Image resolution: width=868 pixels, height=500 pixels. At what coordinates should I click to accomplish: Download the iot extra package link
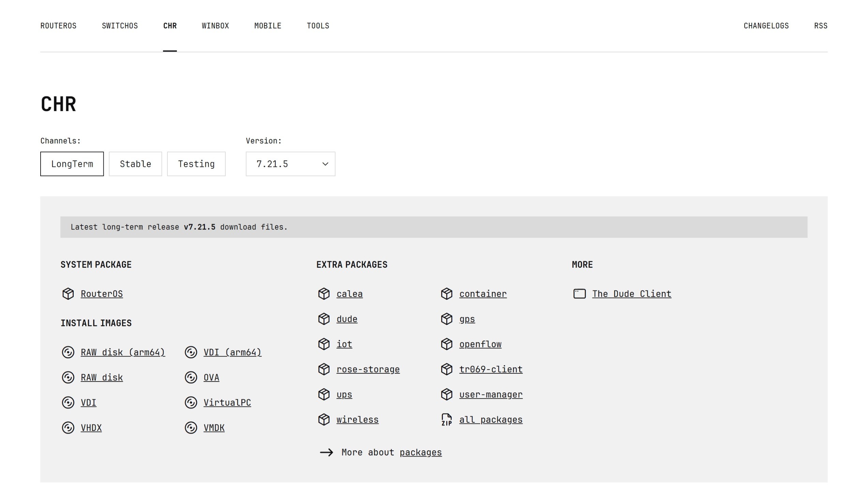[344, 344]
